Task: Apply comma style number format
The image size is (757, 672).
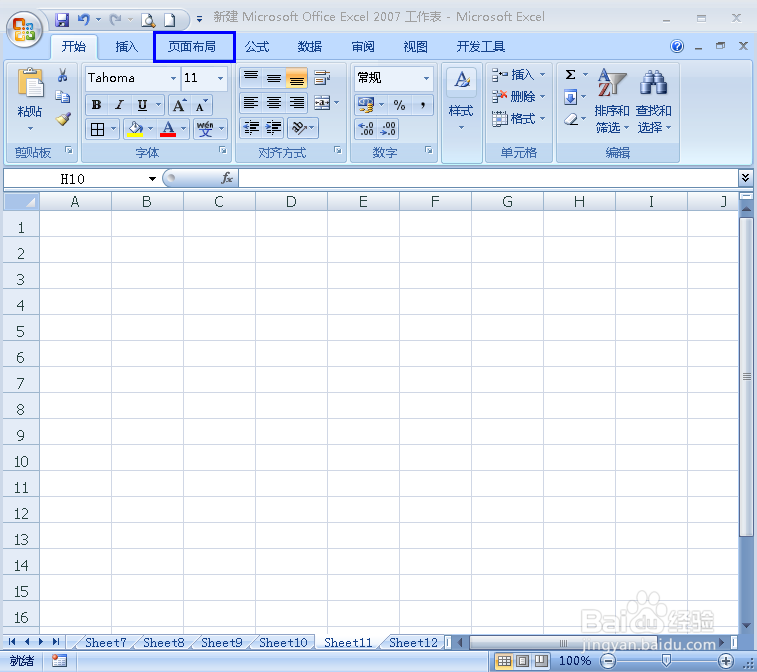Action: click(x=422, y=105)
